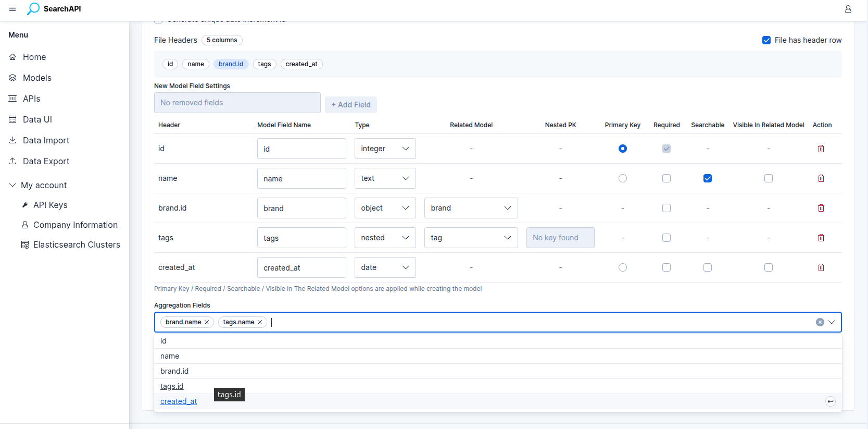Click the Elasticsearch Clusters icon
The image size is (868, 429).
(25, 244)
